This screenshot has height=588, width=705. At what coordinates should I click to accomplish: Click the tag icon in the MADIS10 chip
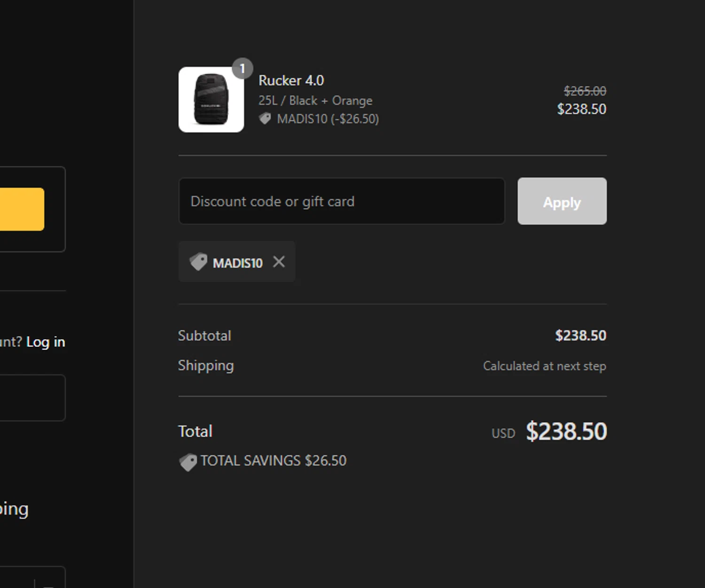(x=198, y=262)
